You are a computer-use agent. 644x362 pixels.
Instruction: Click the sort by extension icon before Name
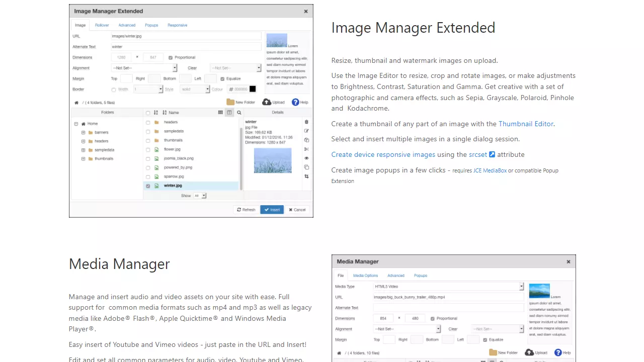click(x=156, y=113)
